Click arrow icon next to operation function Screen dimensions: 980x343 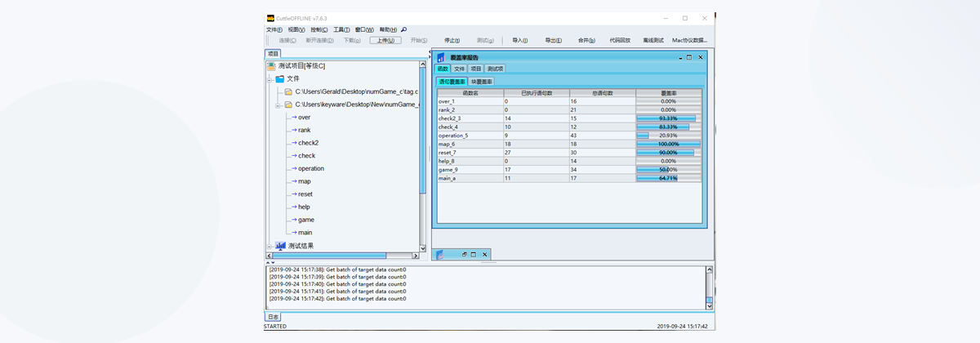294,168
